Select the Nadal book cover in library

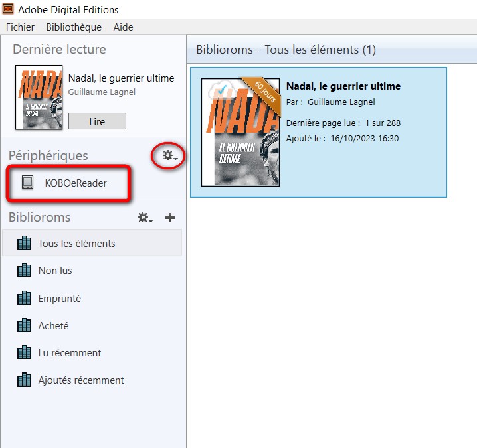(240, 132)
